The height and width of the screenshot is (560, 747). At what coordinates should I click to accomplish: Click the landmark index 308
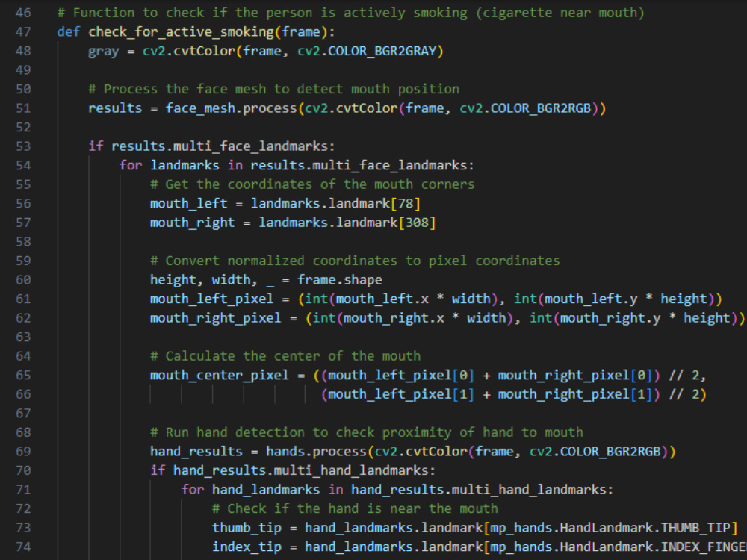tap(417, 223)
